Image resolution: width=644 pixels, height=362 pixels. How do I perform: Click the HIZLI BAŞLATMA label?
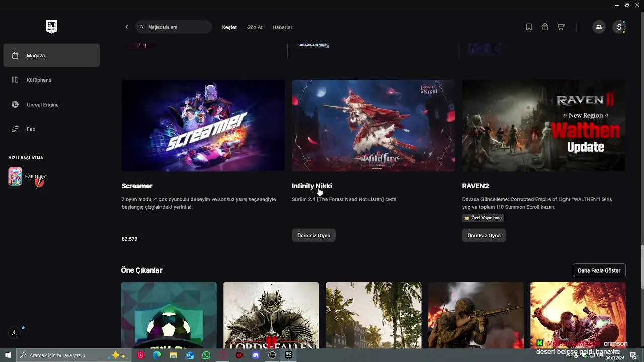coord(26,158)
